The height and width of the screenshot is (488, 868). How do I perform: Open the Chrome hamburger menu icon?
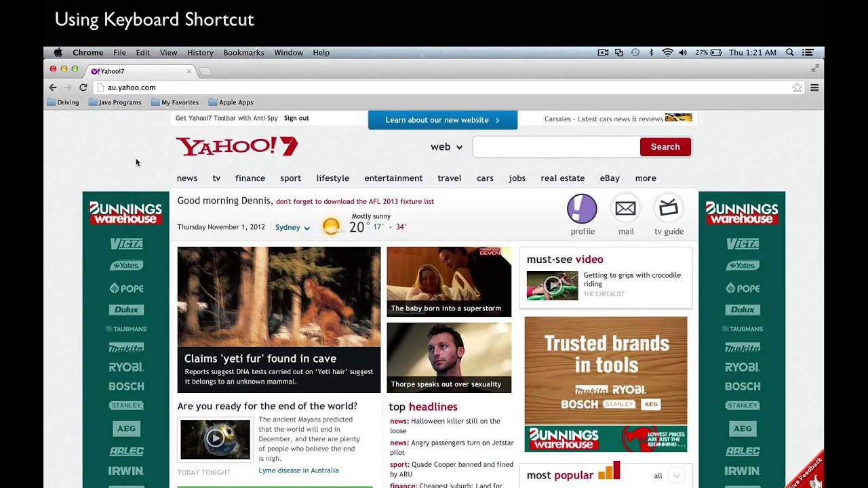point(814,87)
